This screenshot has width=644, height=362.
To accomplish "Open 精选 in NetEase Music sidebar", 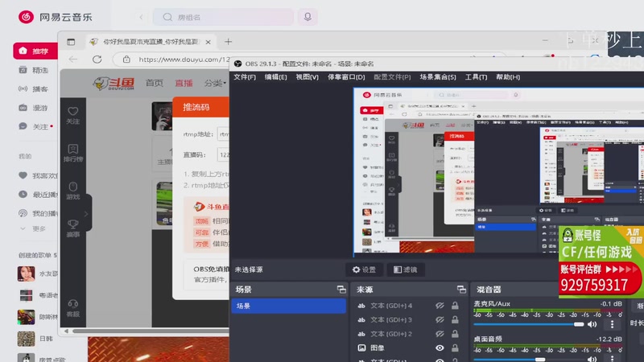I will pyautogui.click(x=35, y=70).
